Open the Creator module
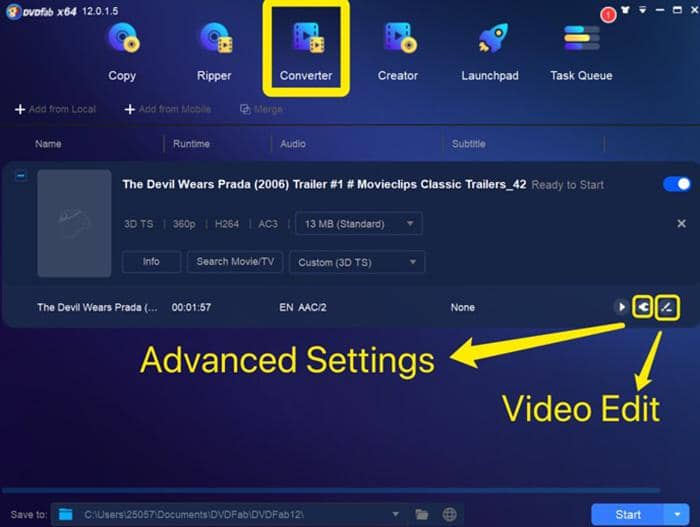Viewport: 700px width, 527px height. tap(398, 51)
